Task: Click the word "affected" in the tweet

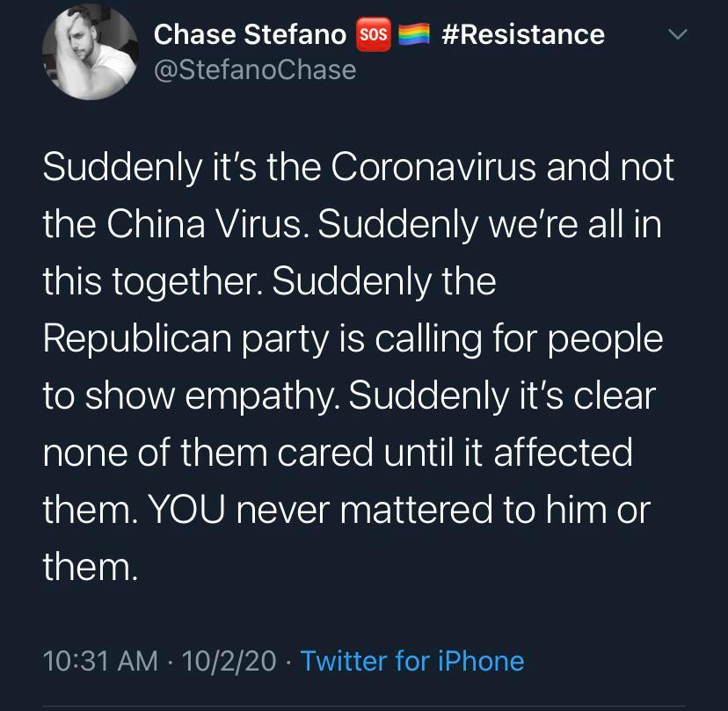Action: [x=563, y=453]
